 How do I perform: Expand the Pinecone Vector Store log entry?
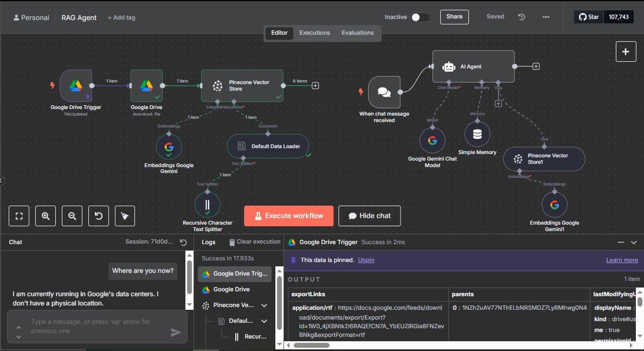coord(264,305)
